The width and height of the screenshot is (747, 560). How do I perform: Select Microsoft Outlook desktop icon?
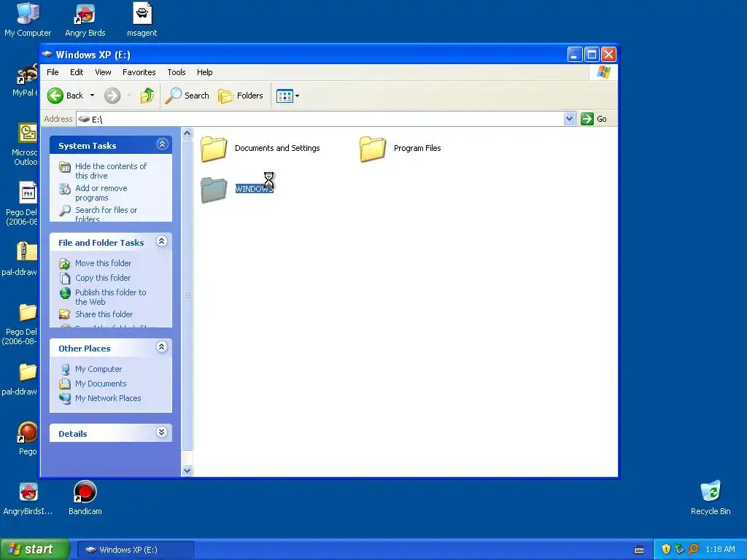tap(26, 144)
